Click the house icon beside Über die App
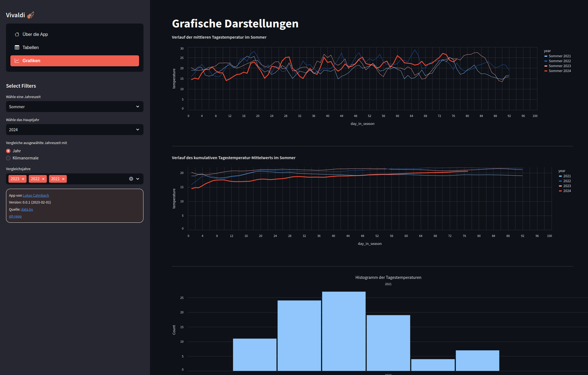Image resolution: width=588 pixels, height=375 pixels. (x=17, y=34)
